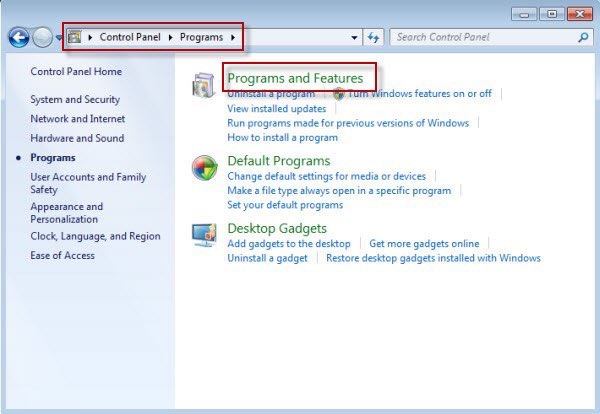Click the Search Control Panel input field
The height and width of the screenshot is (414, 600).
pos(484,37)
